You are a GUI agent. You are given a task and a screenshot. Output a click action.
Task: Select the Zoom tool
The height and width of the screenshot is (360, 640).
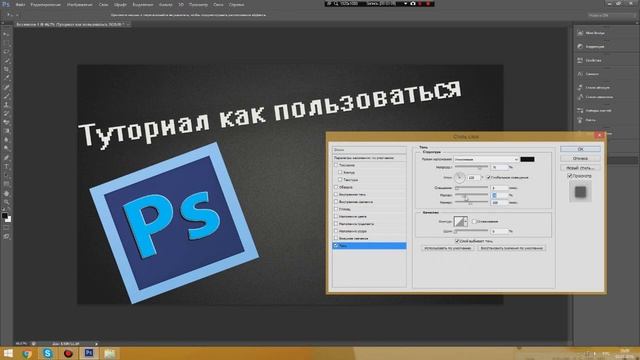(x=6, y=202)
